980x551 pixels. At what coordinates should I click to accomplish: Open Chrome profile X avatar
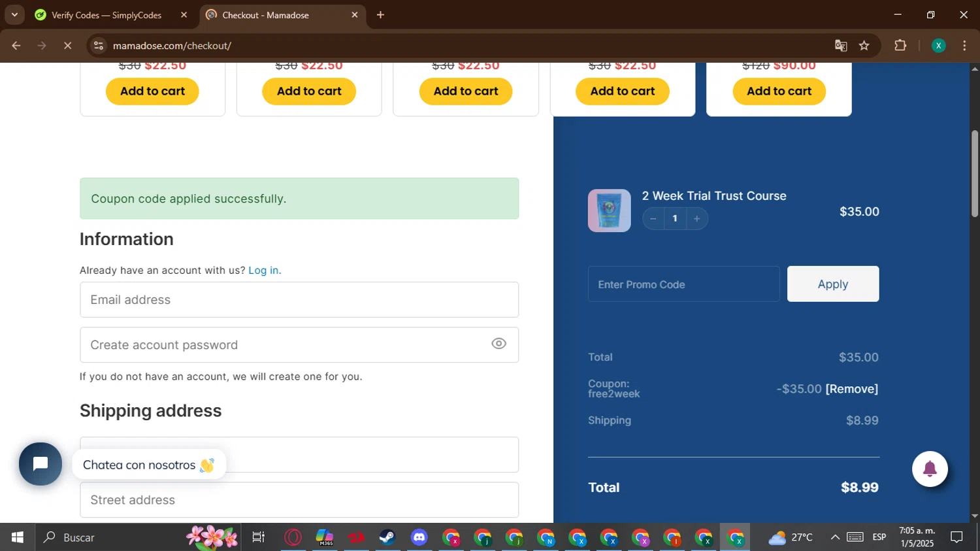pyautogui.click(x=939, y=46)
